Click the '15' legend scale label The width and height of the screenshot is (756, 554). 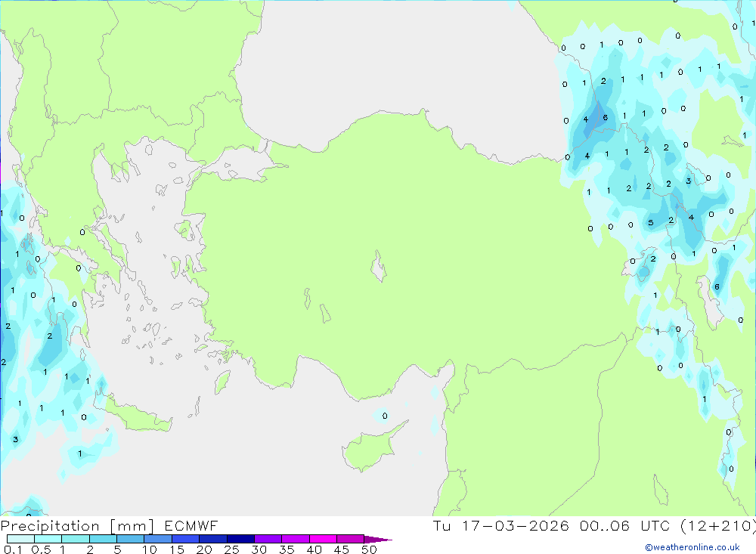pos(177,549)
